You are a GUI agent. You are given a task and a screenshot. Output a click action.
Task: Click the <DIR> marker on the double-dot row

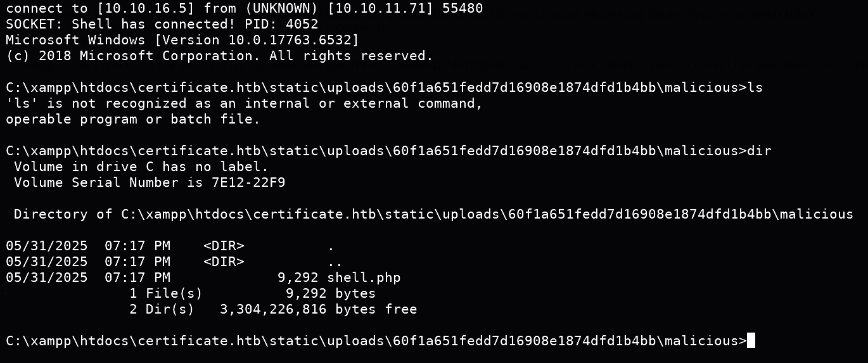224,262
